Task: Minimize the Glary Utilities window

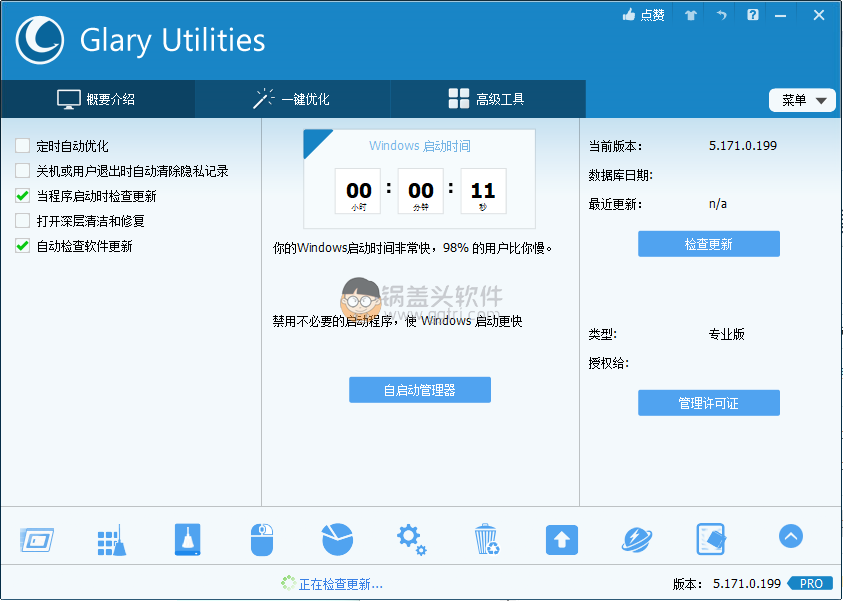Action: (x=781, y=16)
